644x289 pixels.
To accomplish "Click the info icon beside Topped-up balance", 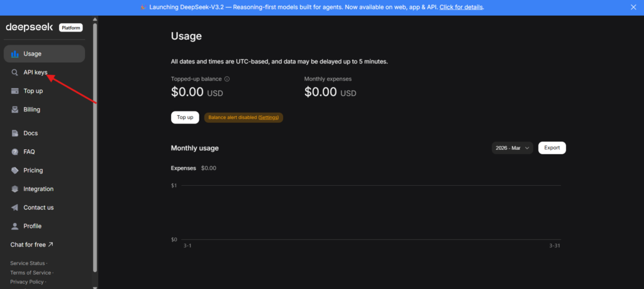I will click(x=227, y=79).
